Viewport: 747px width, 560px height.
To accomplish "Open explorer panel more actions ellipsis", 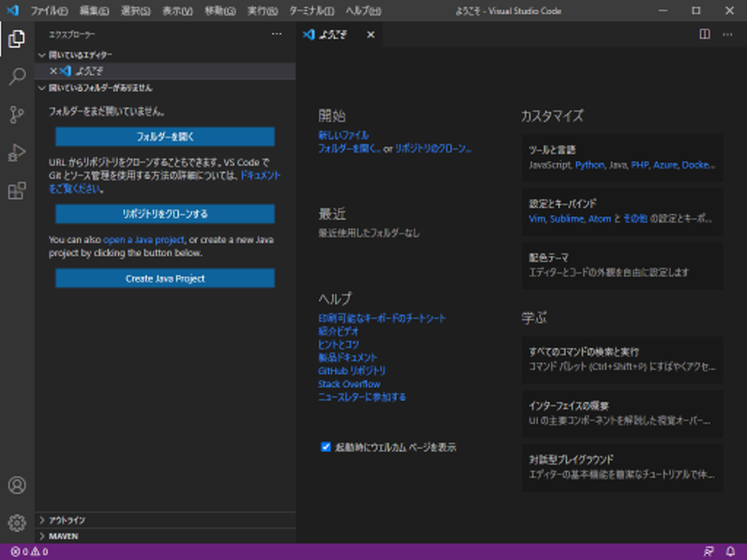I will 276,34.
